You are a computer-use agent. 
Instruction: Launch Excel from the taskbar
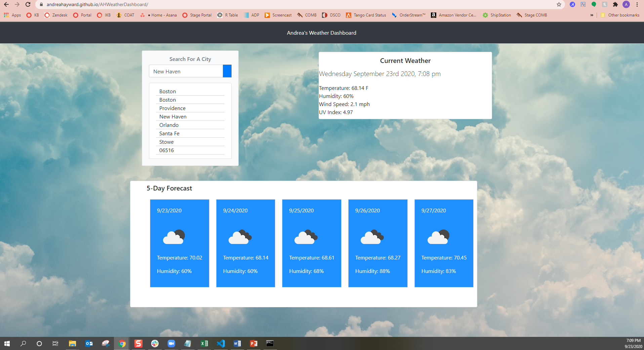pos(204,344)
